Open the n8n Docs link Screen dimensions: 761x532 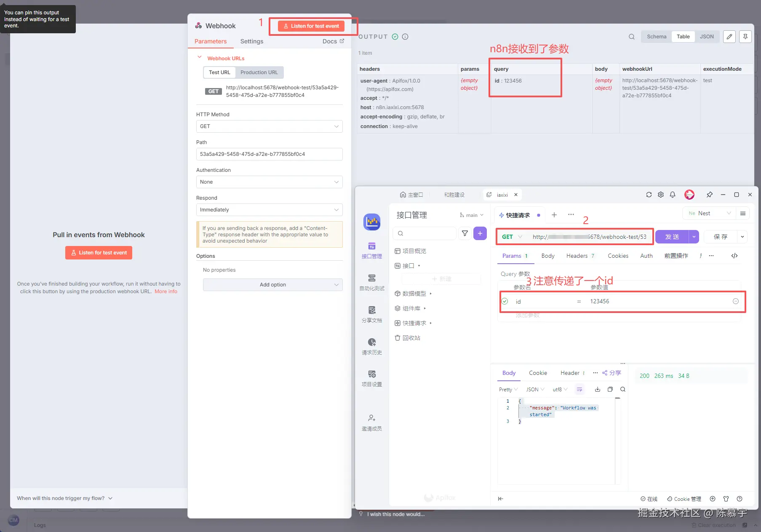(333, 41)
